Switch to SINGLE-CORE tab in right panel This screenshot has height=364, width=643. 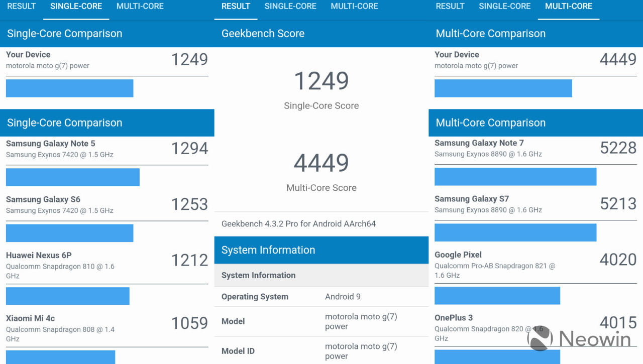(x=505, y=7)
